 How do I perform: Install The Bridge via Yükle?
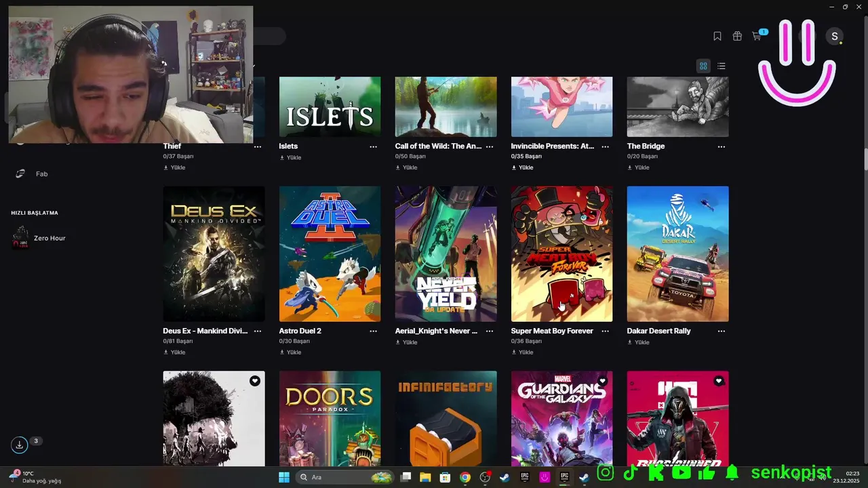[639, 167]
